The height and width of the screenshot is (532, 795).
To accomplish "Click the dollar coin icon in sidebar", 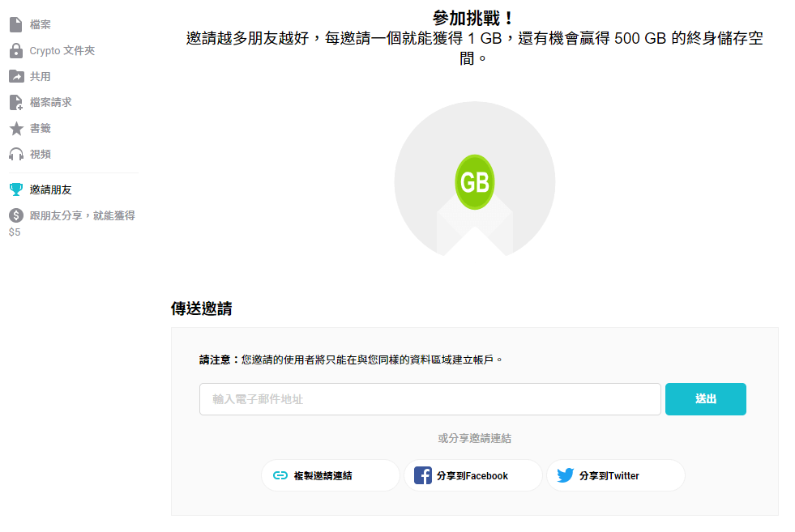I will point(16,215).
